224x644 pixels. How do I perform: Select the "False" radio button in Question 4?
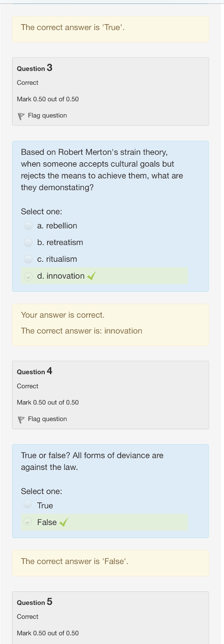[28, 522]
